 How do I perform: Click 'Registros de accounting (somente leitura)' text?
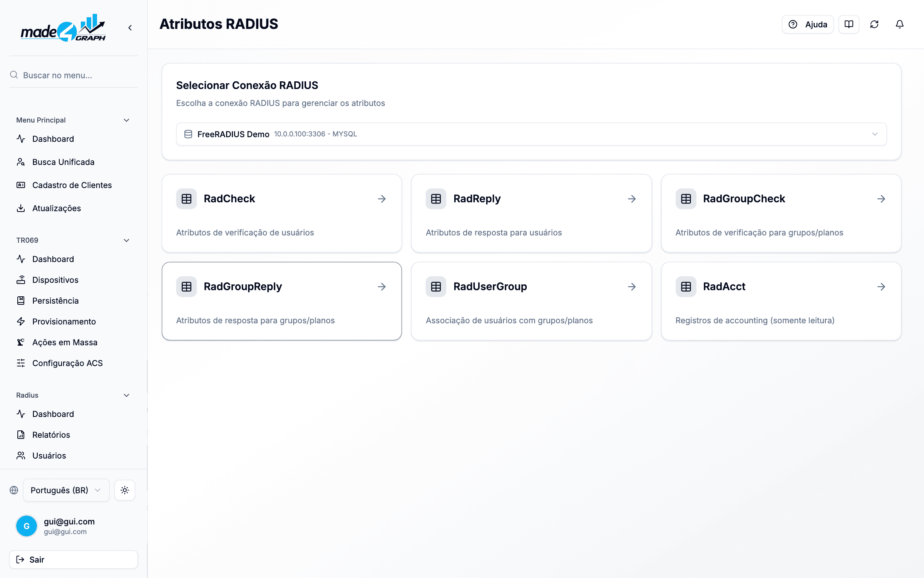755,320
